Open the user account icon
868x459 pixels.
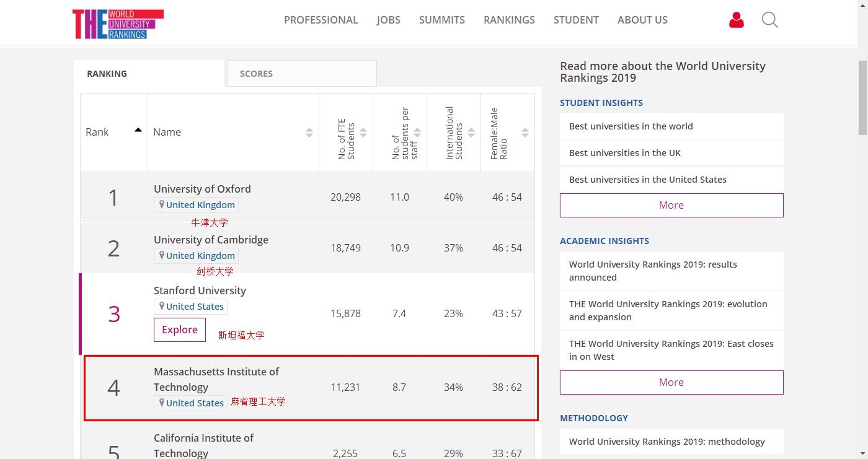tap(737, 20)
